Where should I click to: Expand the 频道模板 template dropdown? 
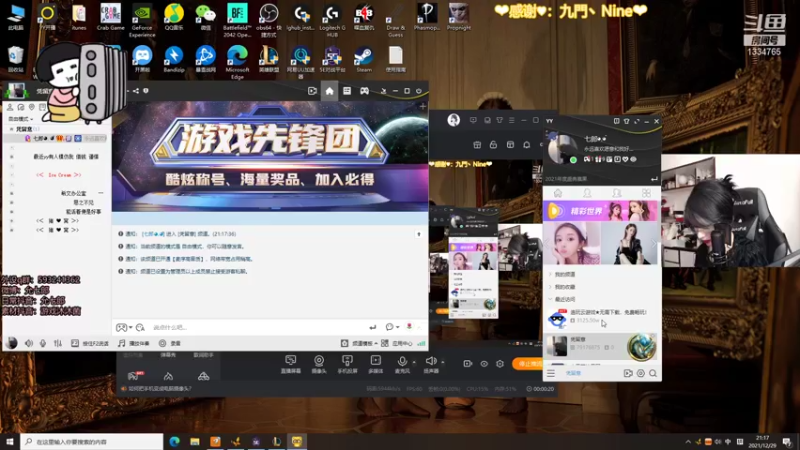coord(359,343)
